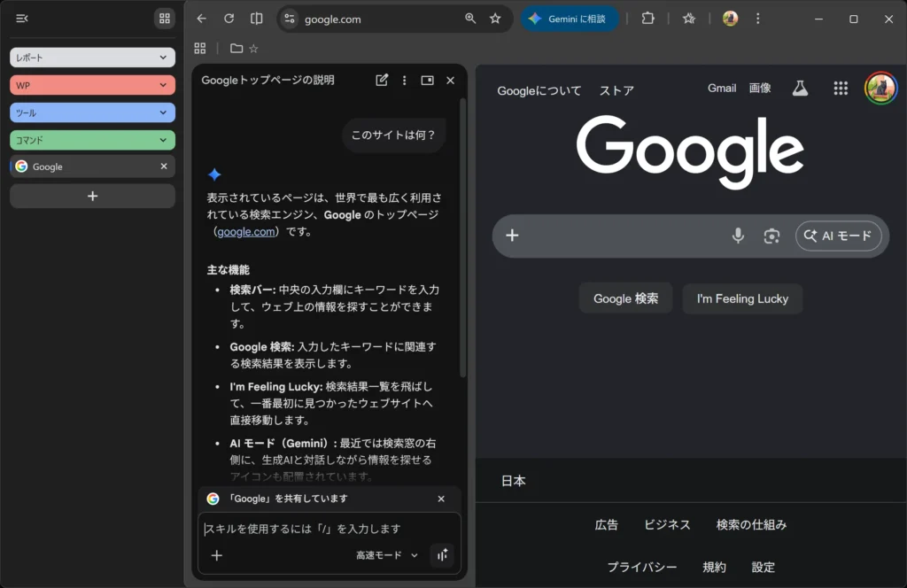Screen dimensions: 907x588
Task: Open the bookmarks star list icon
Action: [x=688, y=19]
